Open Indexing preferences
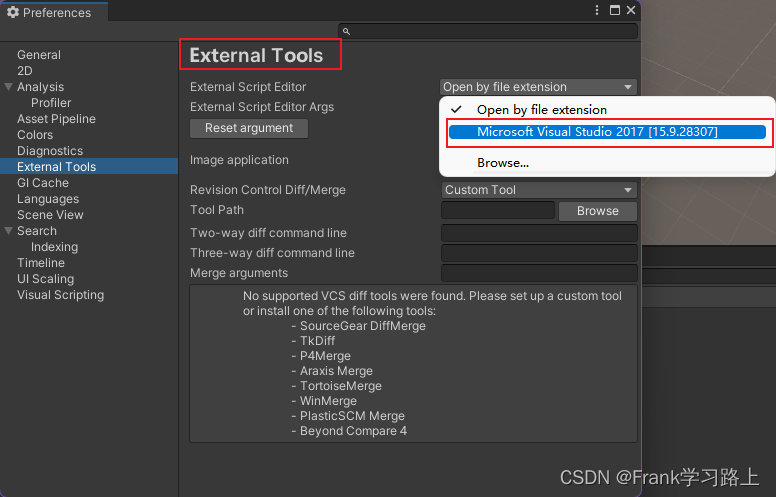776x497 pixels. tap(54, 247)
